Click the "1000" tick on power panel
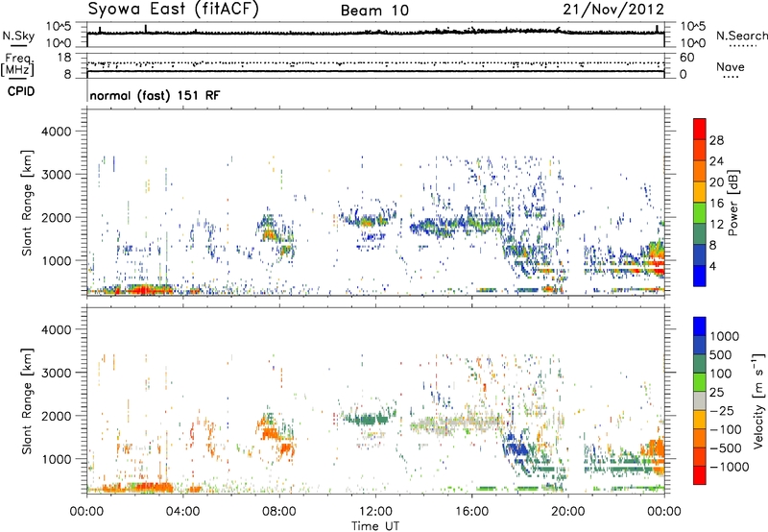Image resolution: width=768 pixels, height=532 pixels. (x=56, y=260)
